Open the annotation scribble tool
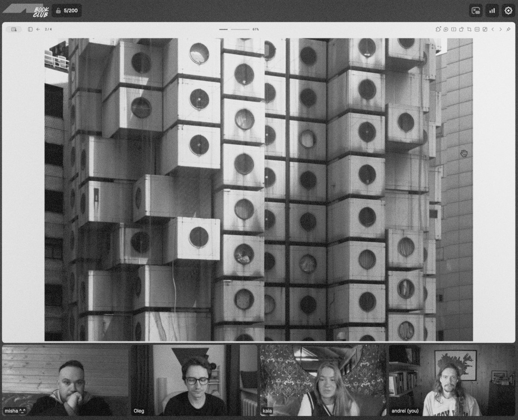 (438, 29)
